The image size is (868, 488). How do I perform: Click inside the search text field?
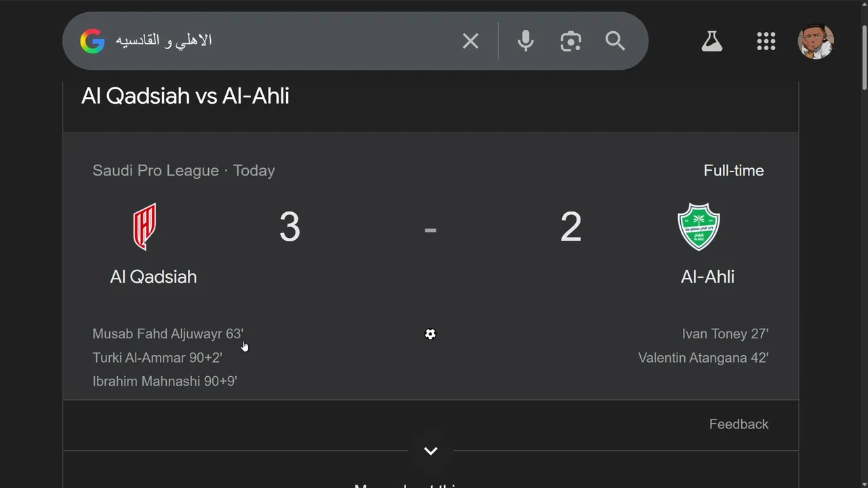tap(285, 41)
